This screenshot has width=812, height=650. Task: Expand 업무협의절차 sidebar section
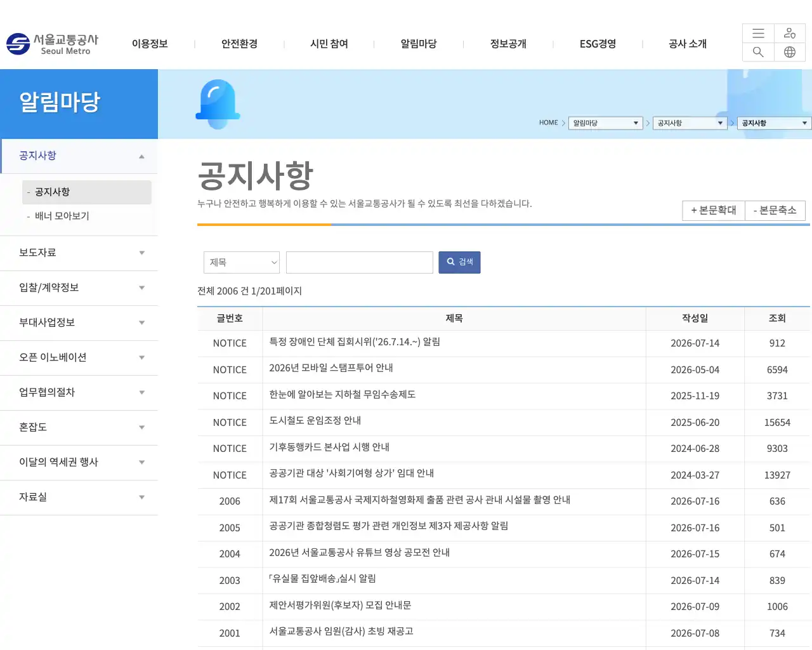[79, 392]
